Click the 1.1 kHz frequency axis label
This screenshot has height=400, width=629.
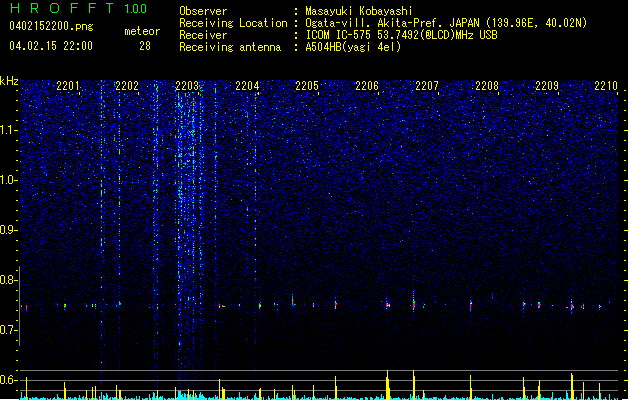coord(9,130)
